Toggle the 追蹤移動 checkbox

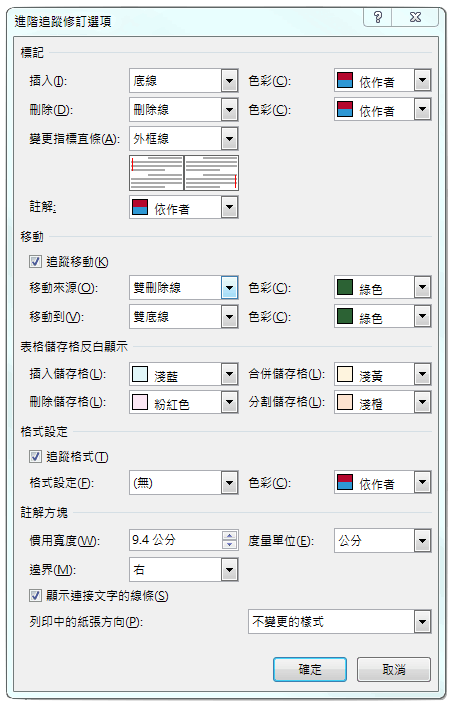(35, 261)
